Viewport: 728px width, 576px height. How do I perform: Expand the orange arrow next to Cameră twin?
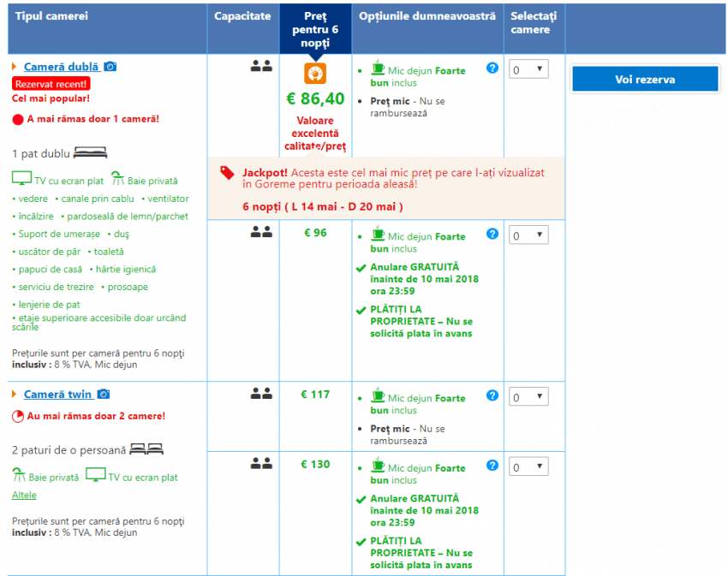click(x=15, y=395)
